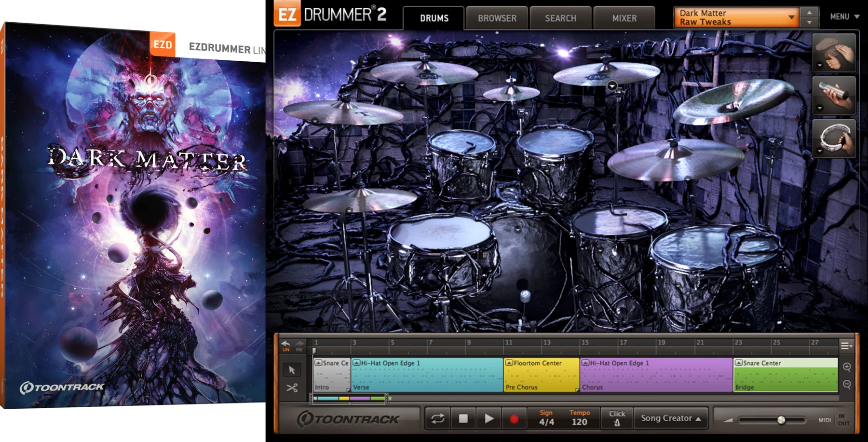Screen dimensions: 868x442
Task: Open the shaker pad dropdown arrow
Action: 819,109
